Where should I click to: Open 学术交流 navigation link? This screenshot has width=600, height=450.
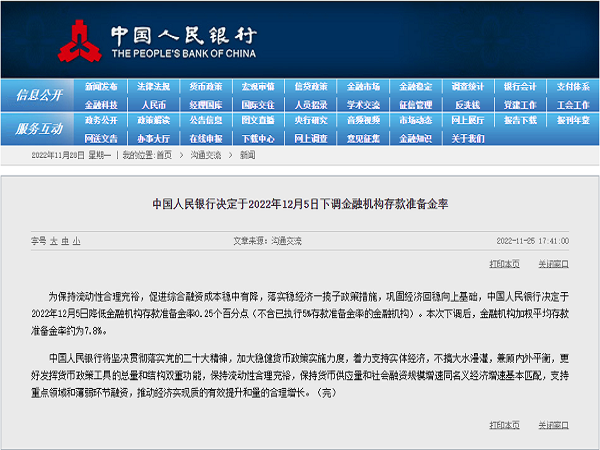pos(364,105)
